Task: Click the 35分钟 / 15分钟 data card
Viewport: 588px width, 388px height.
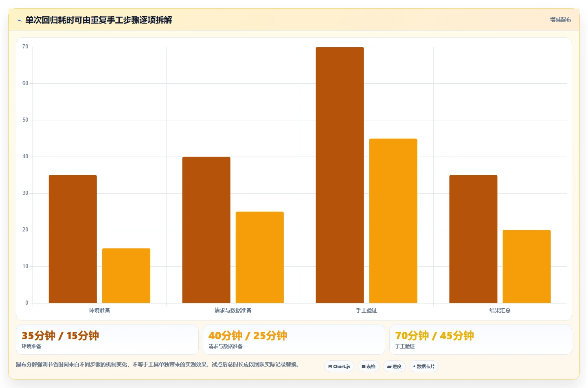Action: click(107, 340)
